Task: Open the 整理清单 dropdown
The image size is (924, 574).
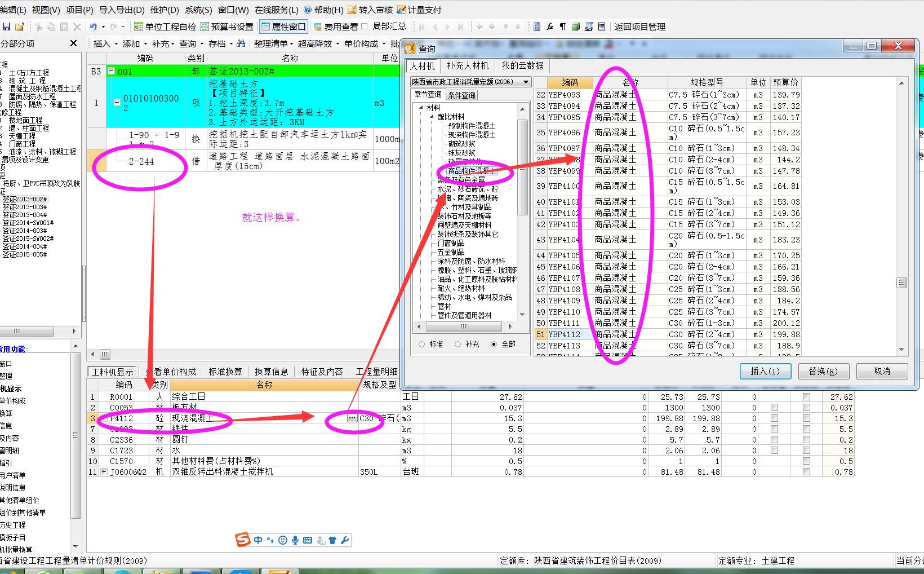Action: coord(273,43)
